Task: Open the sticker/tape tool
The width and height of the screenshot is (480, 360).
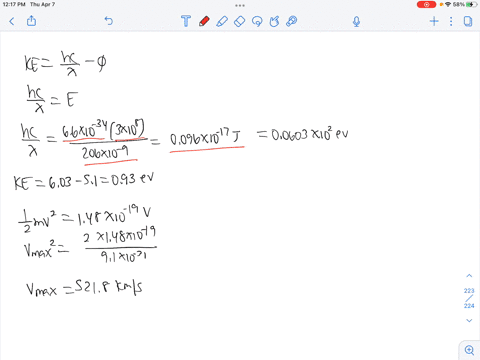Action: 292,21
